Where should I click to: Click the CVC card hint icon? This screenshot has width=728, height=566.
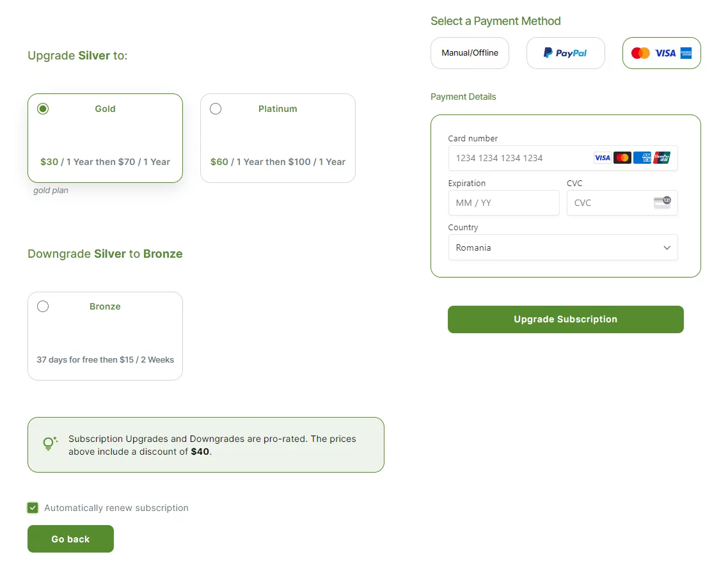(x=663, y=203)
